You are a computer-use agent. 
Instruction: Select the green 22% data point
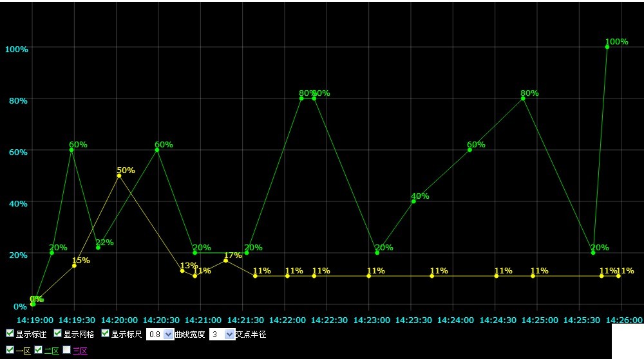coord(98,248)
